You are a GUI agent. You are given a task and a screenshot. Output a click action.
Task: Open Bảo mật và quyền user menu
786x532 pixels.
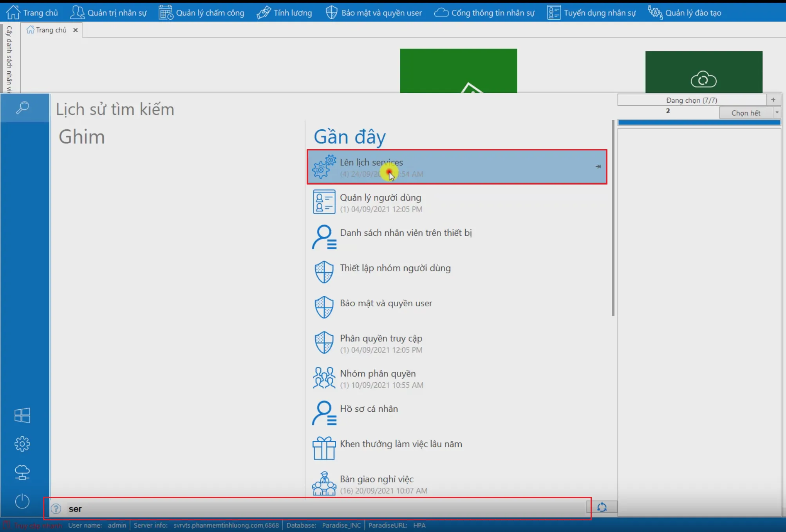(374, 13)
